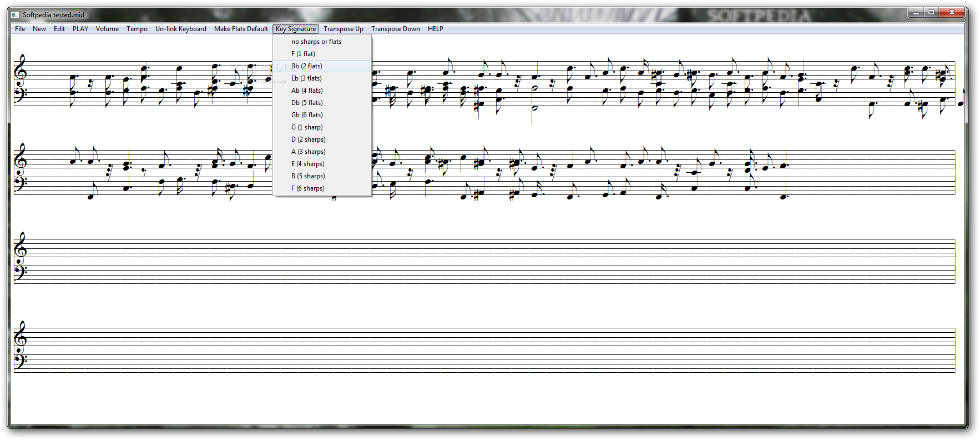Open the New menu

39,29
